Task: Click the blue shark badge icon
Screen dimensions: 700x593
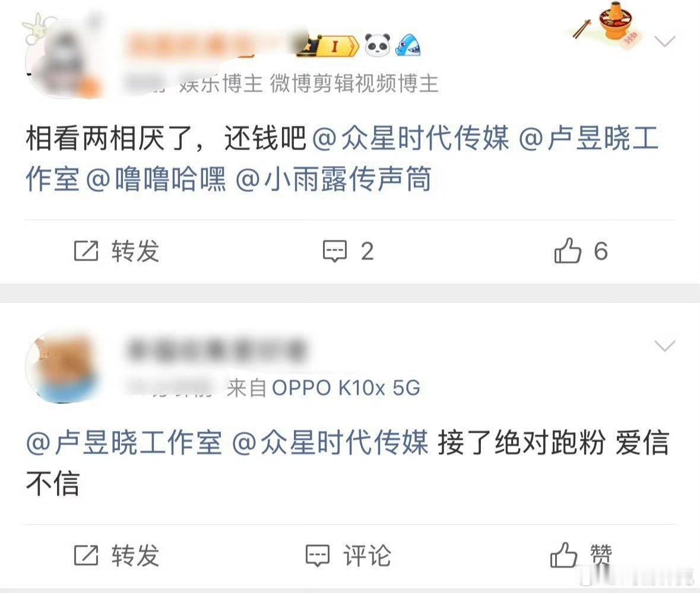Action: 407,45
